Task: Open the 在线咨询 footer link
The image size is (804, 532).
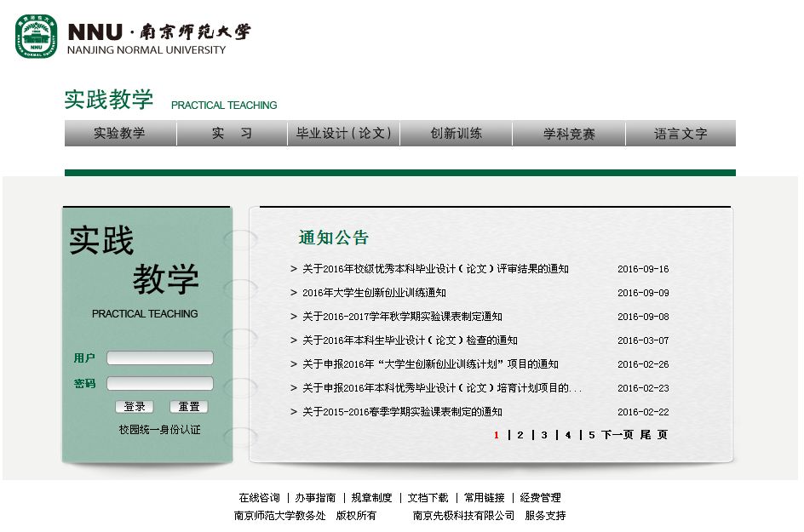Action: pos(259,498)
